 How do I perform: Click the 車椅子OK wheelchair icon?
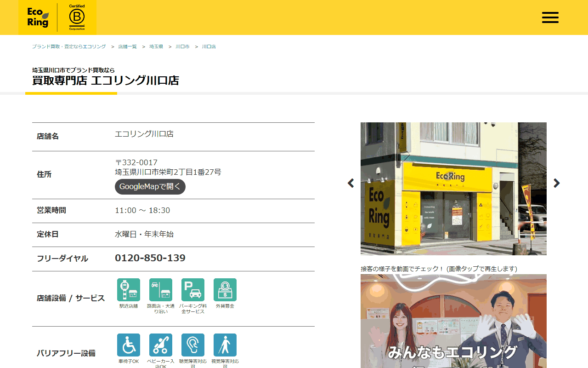[129, 345]
